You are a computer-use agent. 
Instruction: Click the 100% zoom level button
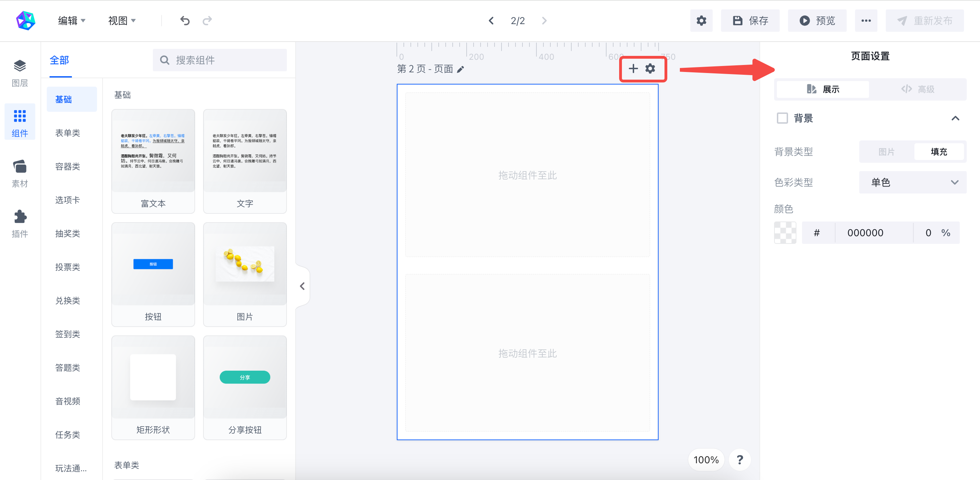(x=706, y=460)
